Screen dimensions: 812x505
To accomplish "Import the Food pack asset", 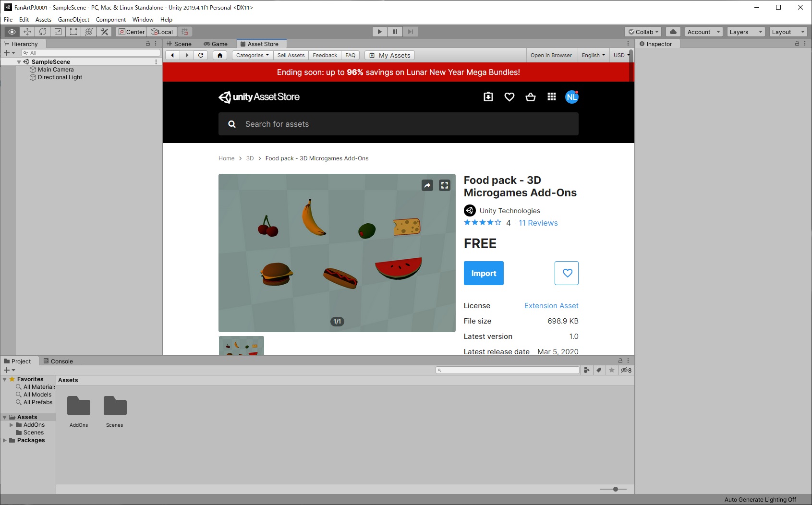I will pos(484,273).
